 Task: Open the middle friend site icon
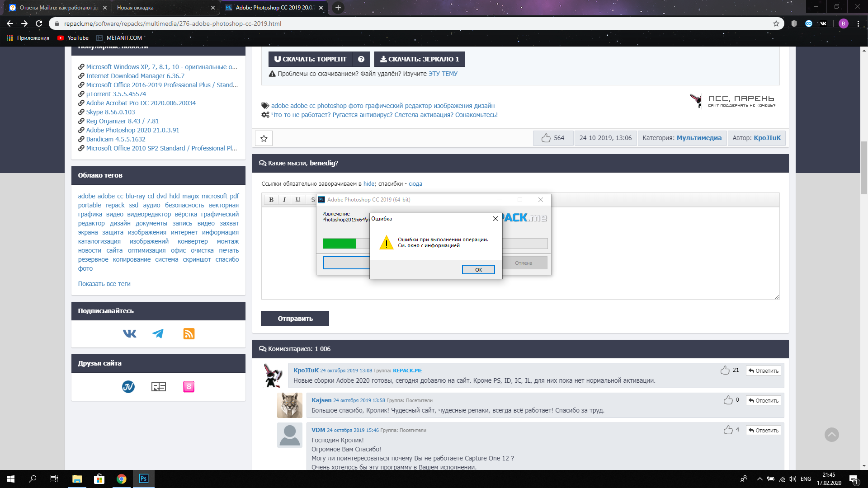[159, 387]
